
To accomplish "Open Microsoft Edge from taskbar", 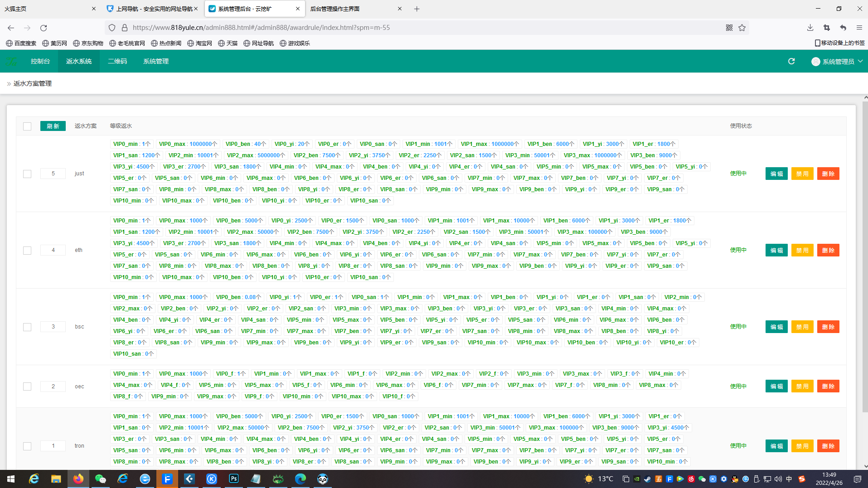I will pos(301,479).
